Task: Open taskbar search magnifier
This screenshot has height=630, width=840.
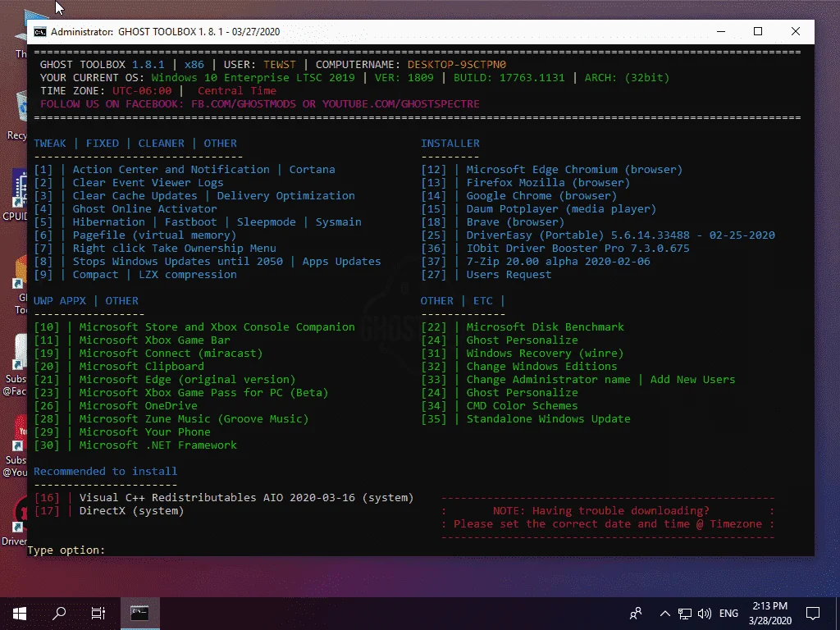Action: (59, 614)
